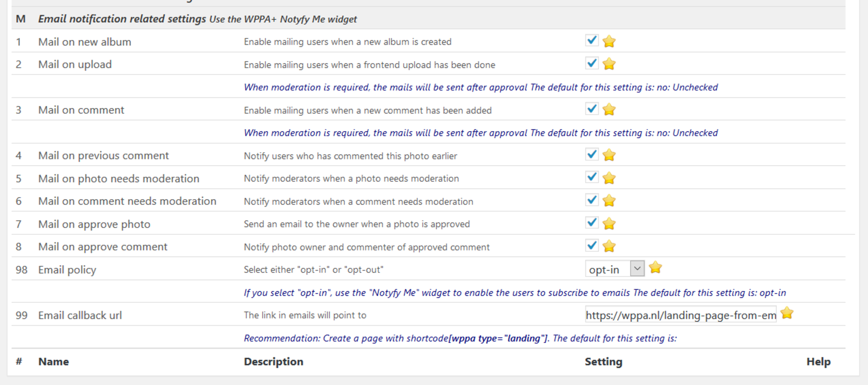
Task: Click the help star beside Mail on upload
Action: coord(609,64)
